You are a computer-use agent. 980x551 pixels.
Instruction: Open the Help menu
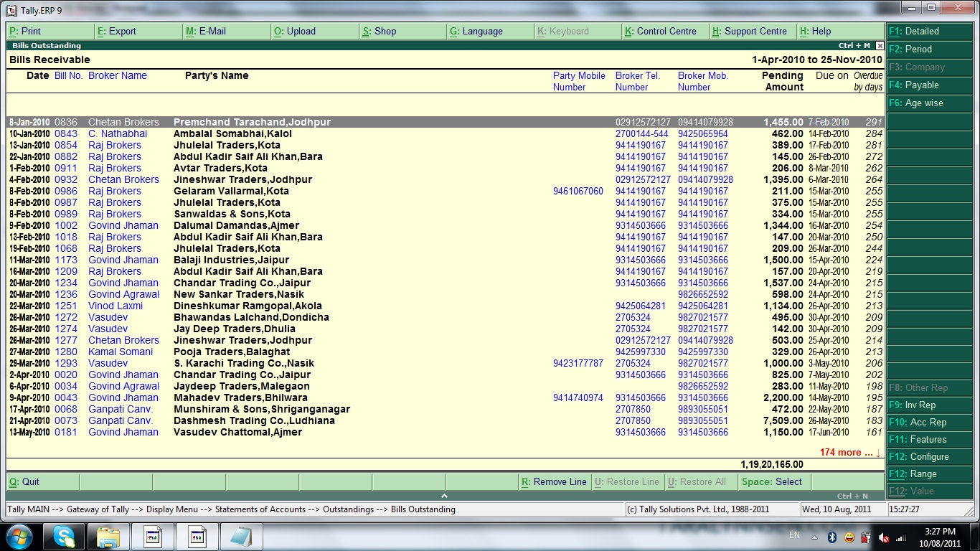pos(840,32)
